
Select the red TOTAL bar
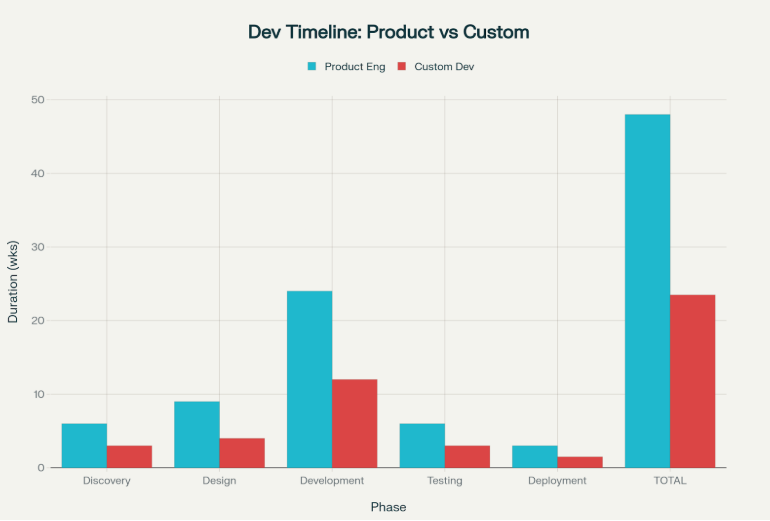(692, 381)
